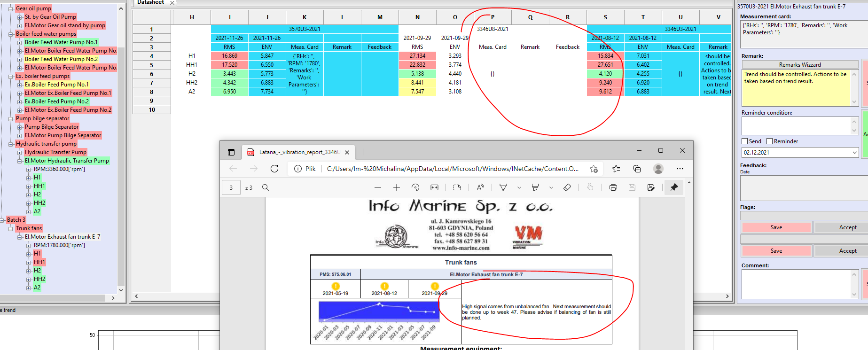
Task: Click the PDF print icon
Action: coord(613,187)
